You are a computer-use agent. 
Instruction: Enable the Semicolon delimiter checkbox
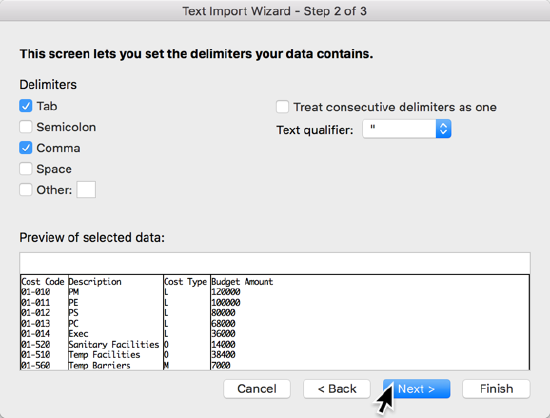26,127
